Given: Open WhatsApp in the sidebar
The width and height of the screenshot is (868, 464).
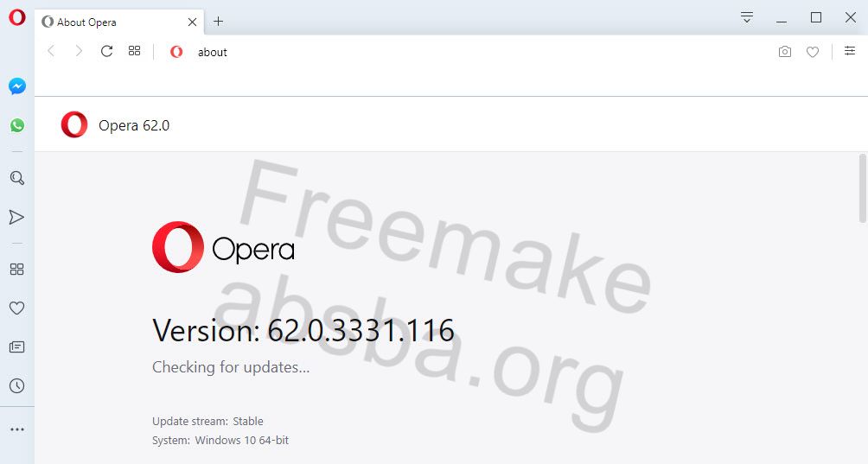Looking at the screenshot, I should click(x=17, y=125).
